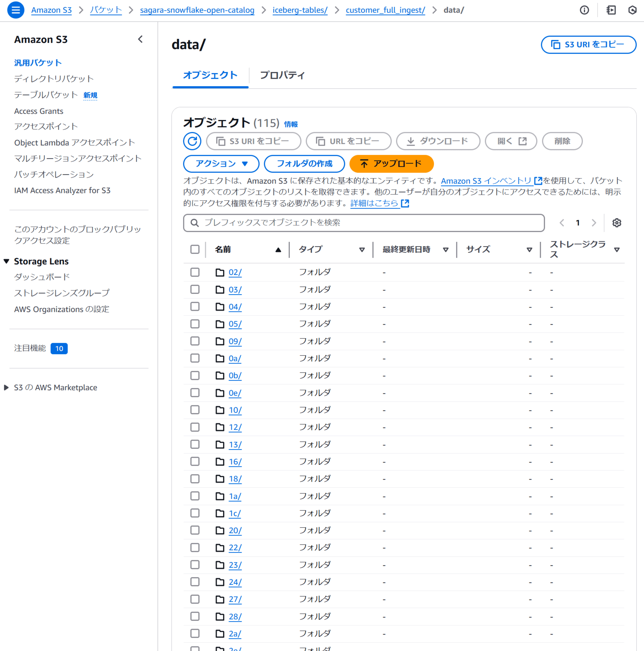This screenshot has height=651, width=644.
Task: Click the フォルダの作成 button
Action: coord(305,164)
